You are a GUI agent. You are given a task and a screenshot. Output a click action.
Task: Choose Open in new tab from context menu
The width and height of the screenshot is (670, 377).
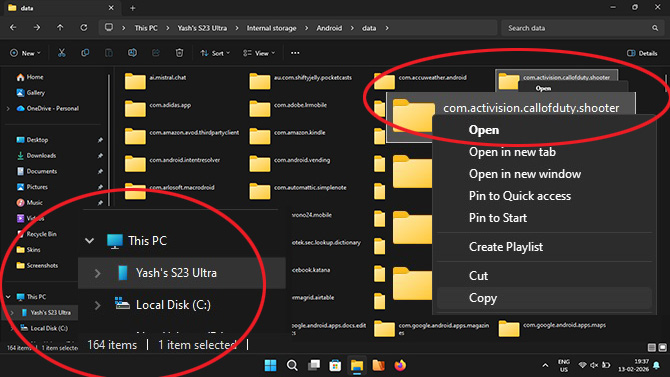512,152
